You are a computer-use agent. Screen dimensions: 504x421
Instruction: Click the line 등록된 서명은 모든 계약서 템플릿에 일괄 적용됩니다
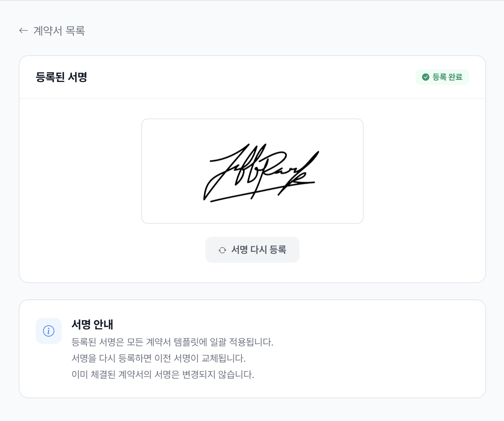pos(172,342)
